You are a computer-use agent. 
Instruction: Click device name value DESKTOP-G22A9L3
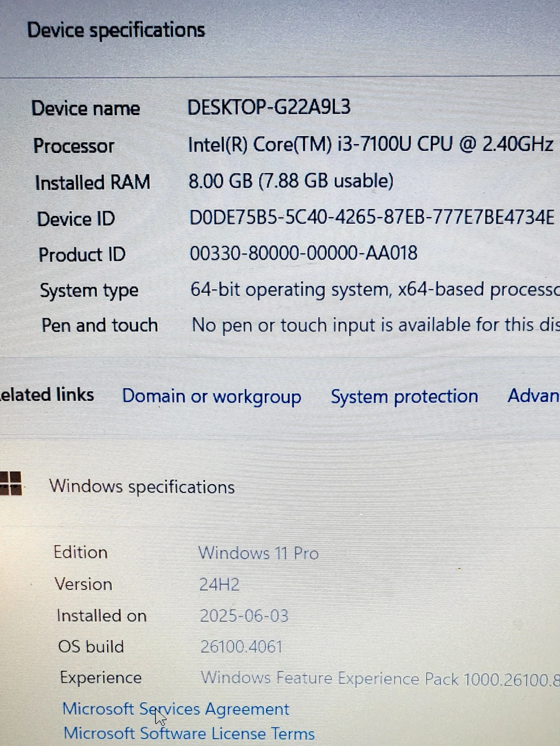coord(269,106)
